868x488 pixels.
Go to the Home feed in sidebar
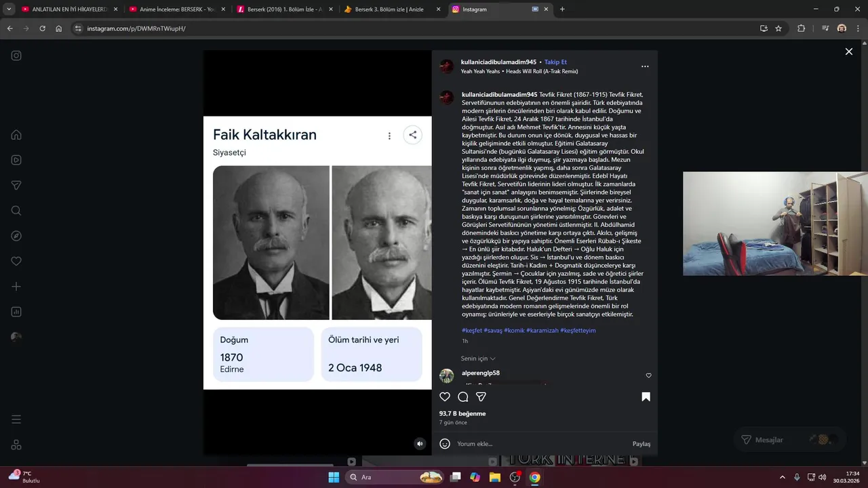click(x=16, y=134)
